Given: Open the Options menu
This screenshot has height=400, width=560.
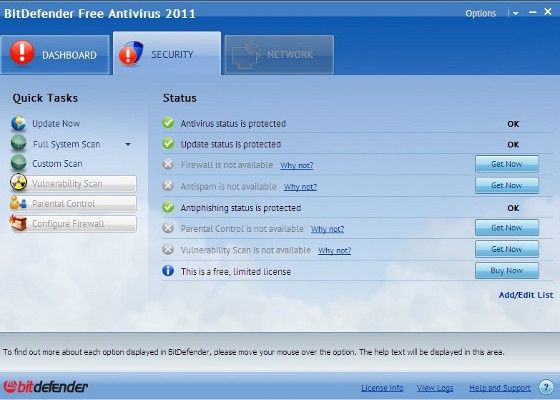Looking at the screenshot, I should pyautogui.click(x=480, y=14).
